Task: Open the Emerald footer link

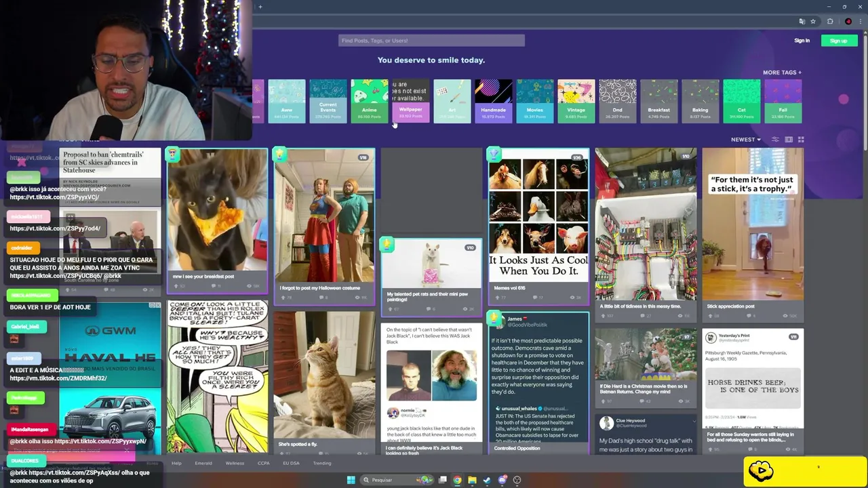Action: click(203, 464)
